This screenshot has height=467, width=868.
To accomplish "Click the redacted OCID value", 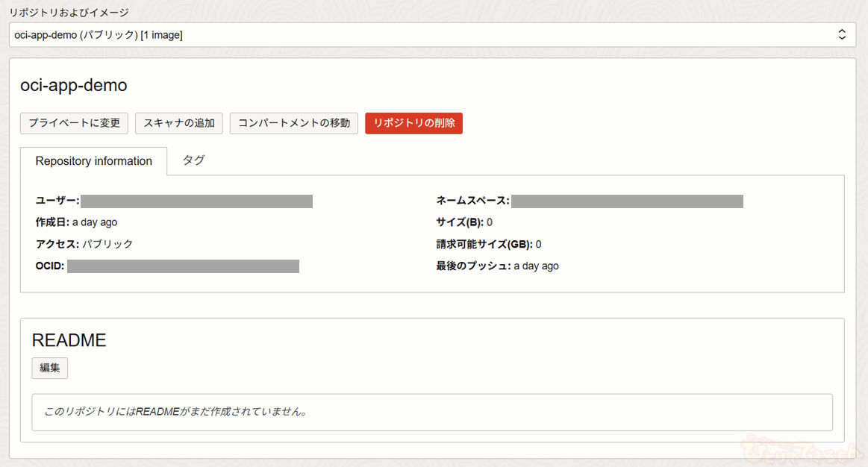I will [183, 266].
